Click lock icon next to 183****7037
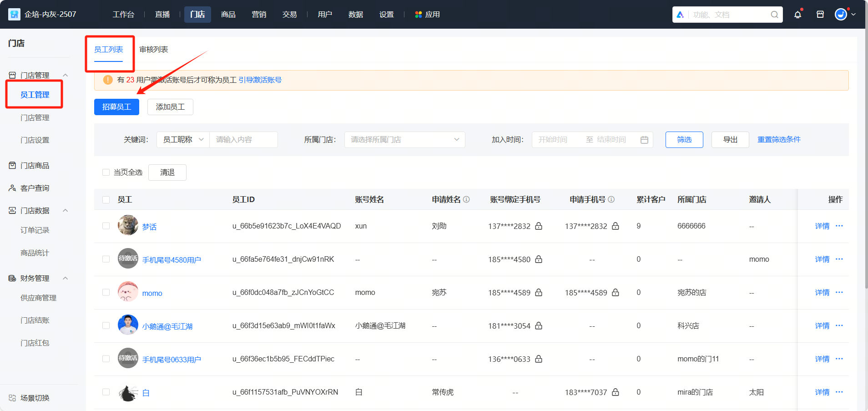The width and height of the screenshot is (868, 411). point(616,392)
